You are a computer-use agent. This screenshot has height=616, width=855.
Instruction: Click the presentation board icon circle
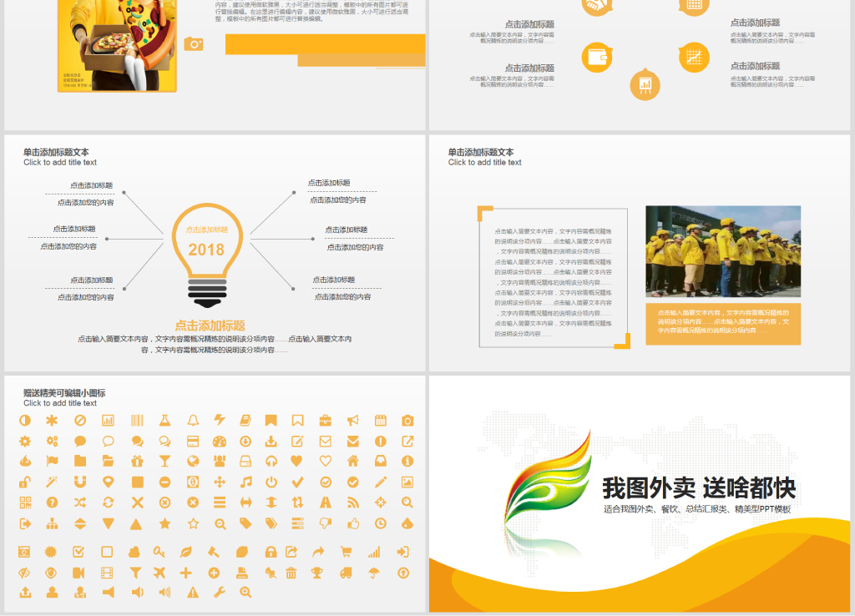pyautogui.click(x=645, y=84)
